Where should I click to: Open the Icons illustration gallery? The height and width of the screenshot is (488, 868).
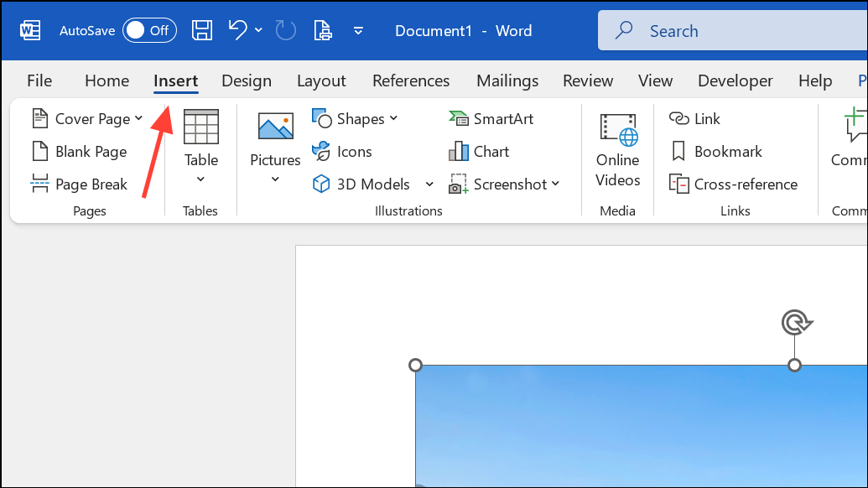click(342, 152)
